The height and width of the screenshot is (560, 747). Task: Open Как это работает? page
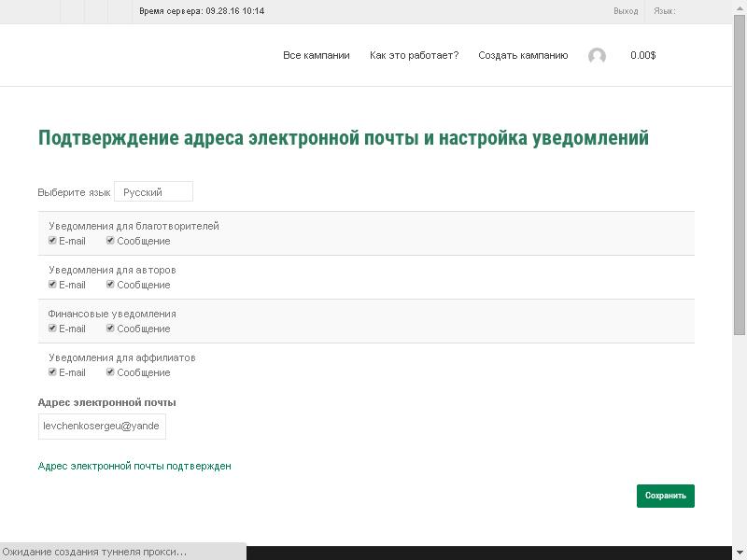[414, 55]
